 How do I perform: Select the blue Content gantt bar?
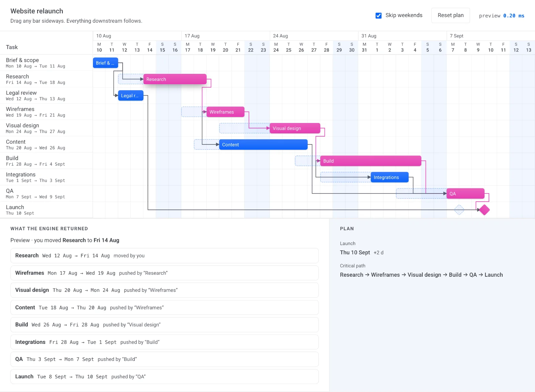(x=263, y=145)
